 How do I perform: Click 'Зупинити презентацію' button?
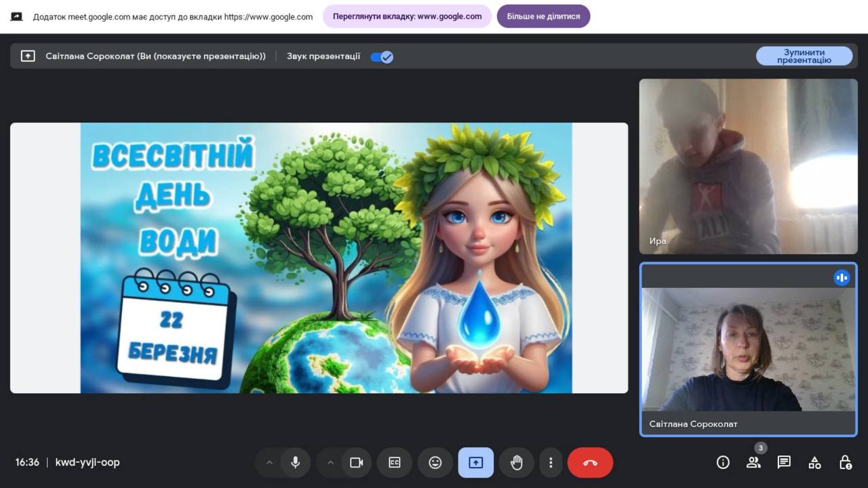(804, 56)
